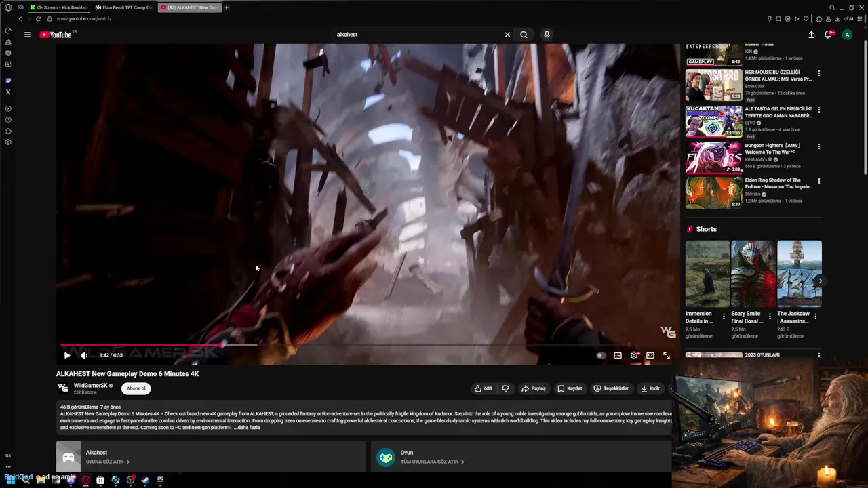Open browser settings gear in sidebar
The image size is (868, 488).
coord(8,142)
